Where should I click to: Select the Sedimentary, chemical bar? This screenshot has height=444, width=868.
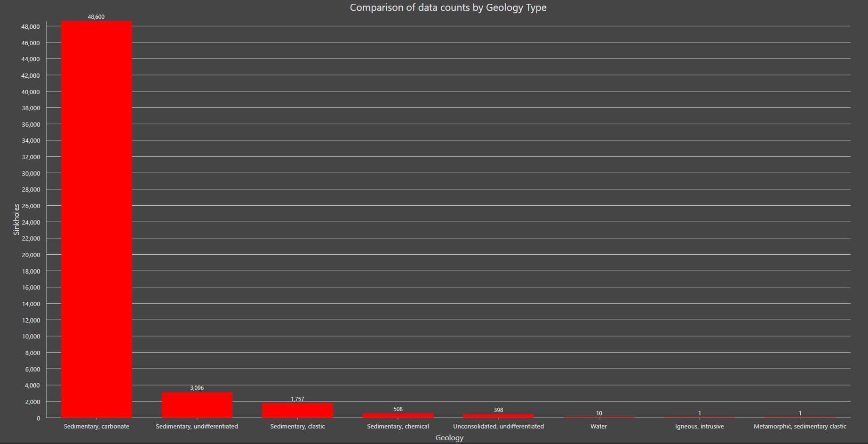(398, 415)
